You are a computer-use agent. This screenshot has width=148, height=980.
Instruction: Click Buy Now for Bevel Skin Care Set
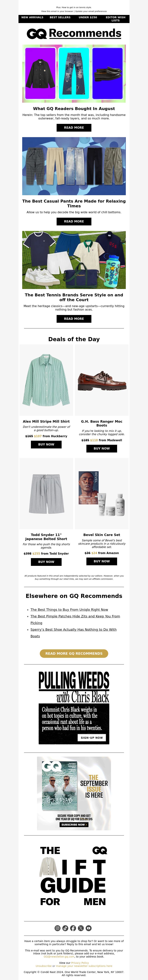(101, 561)
